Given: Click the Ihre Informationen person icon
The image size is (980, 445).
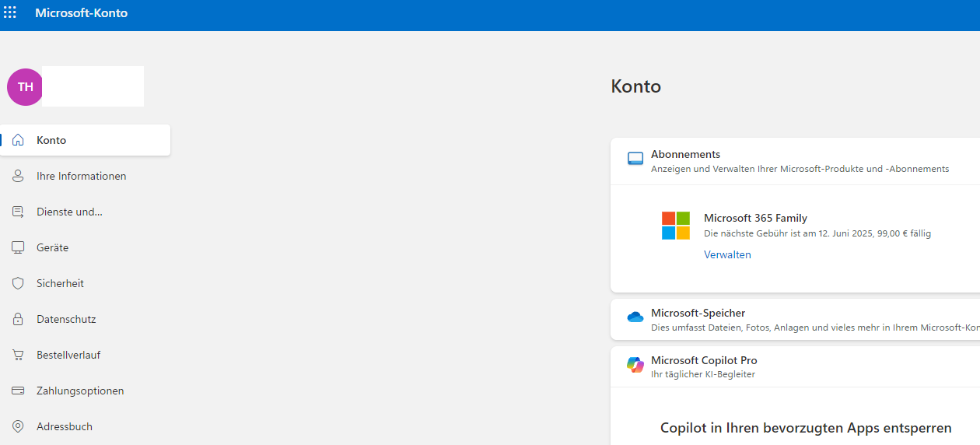Looking at the screenshot, I should pos(18,176).
